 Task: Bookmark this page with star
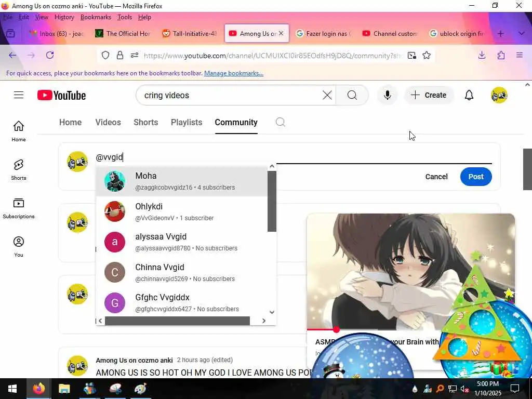point(427,55)
